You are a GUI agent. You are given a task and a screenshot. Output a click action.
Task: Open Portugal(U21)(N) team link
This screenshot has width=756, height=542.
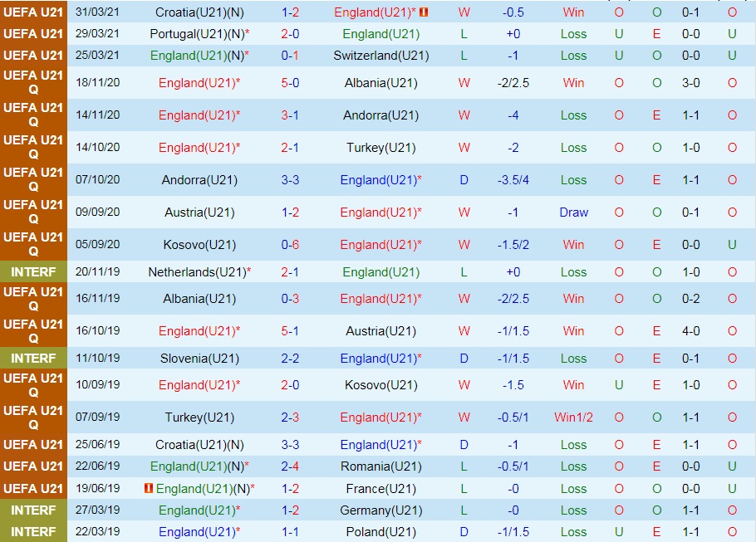click(x=199, y=34)
